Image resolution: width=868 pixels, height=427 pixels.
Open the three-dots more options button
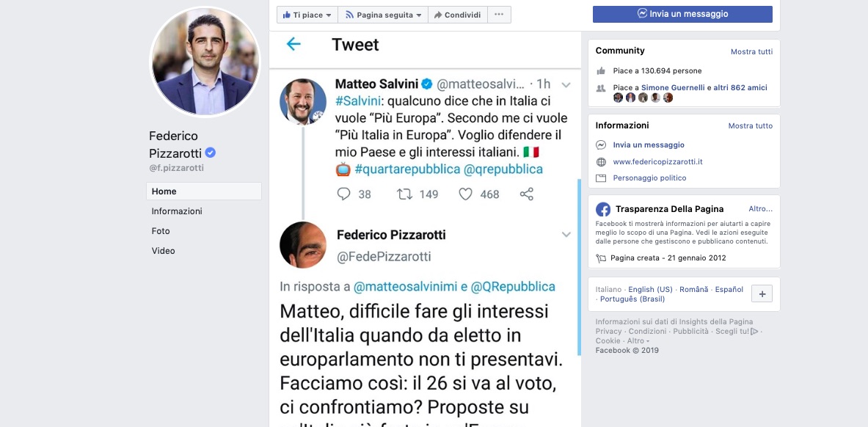pyautogui.click(x=499, y=15)
